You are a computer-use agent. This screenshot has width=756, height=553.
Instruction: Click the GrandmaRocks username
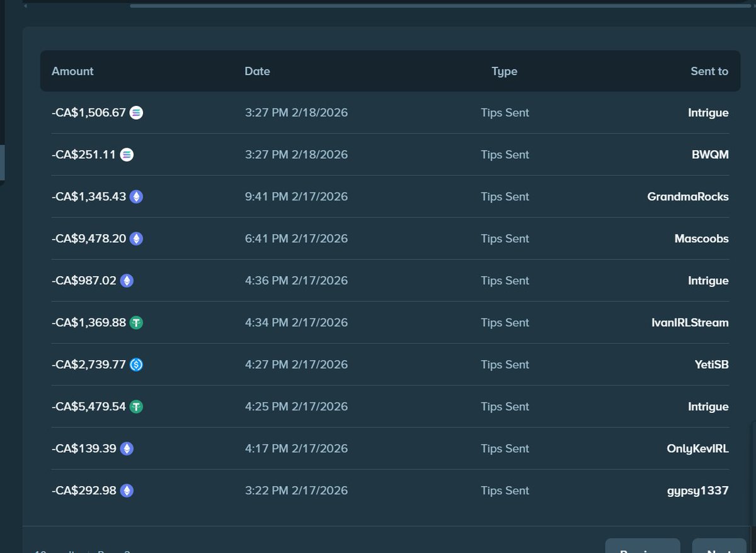pyautogui.click(x=688, y=196)
